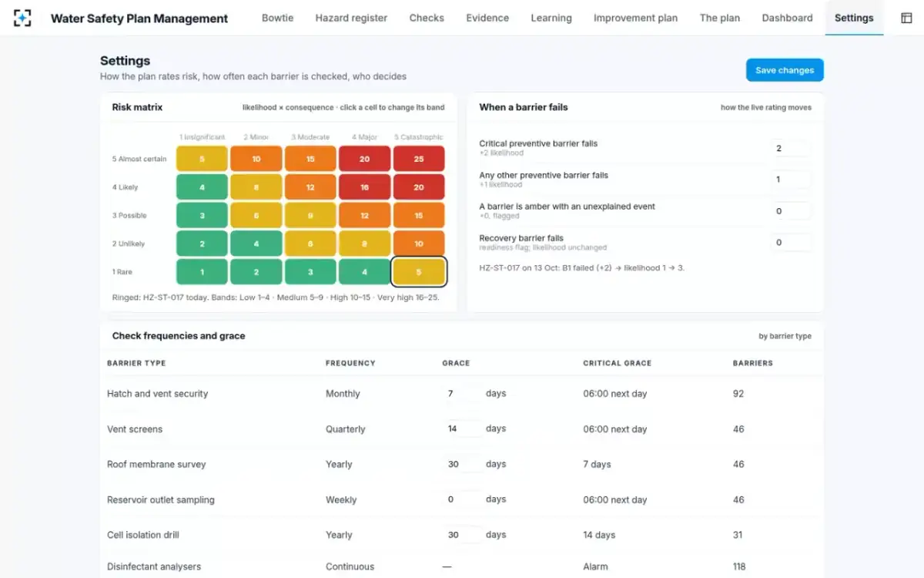Edit Critical preventive barrier fails value

click(x=791, y=148)
